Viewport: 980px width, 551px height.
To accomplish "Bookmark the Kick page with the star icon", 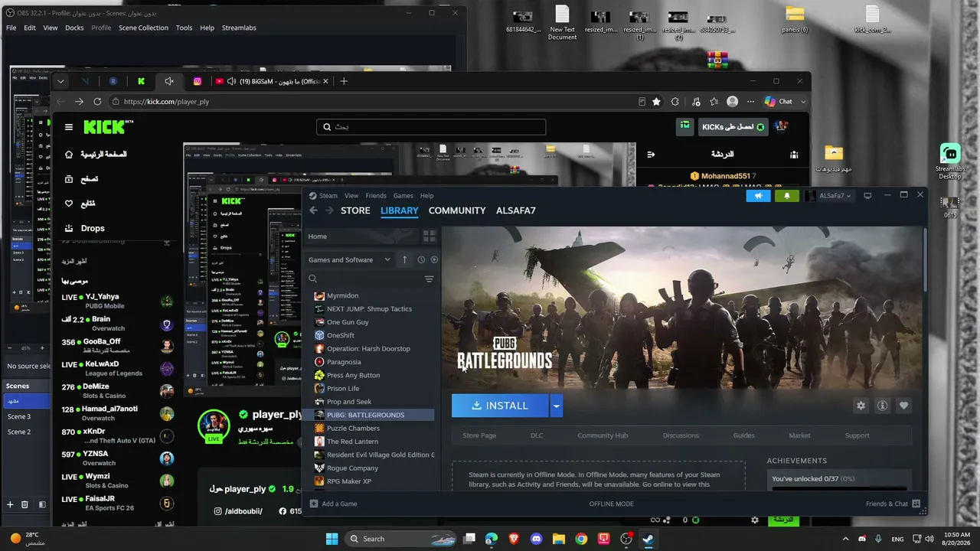I will point(656,101).
